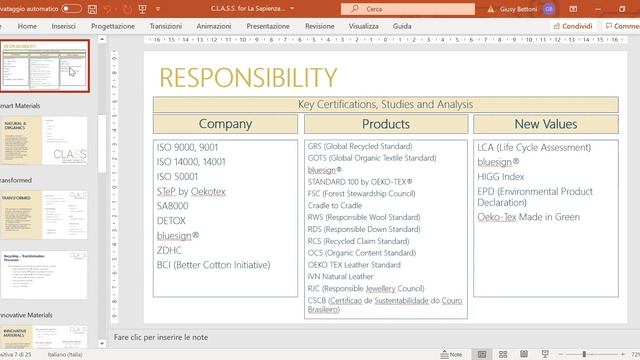Open the Revisione ribbon tab
This screenshot has width=640, height=360.
pyautogui.click(x=320, y=26)
